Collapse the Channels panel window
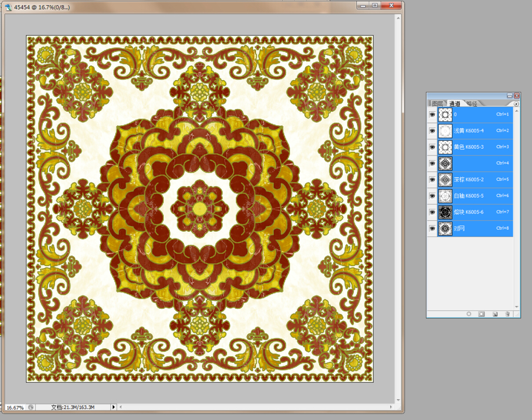Viewport: 532px width, 420px height. coord(510,96)
